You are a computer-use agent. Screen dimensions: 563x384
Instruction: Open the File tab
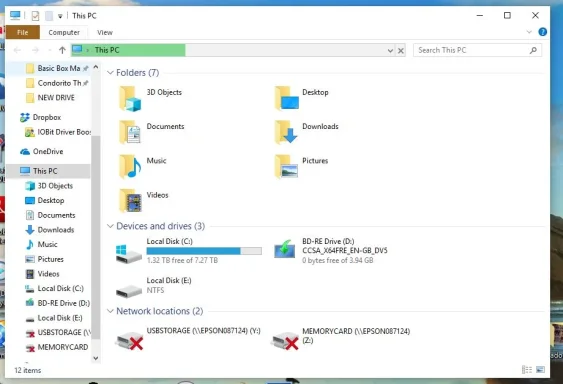point(22,32)
